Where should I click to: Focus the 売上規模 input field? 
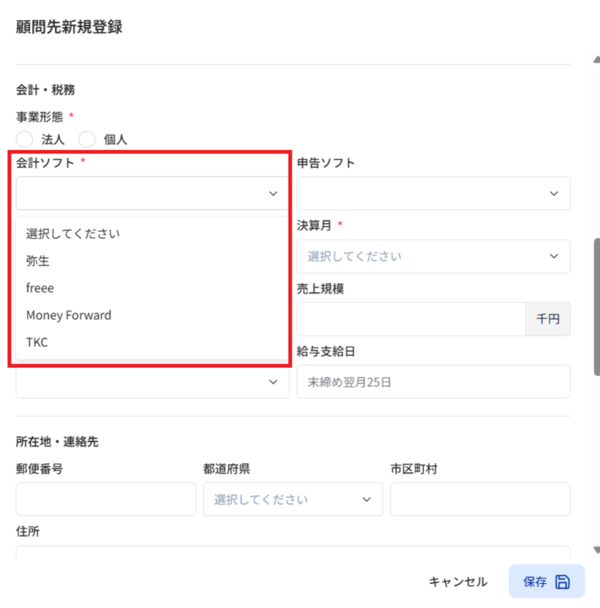coord(412,319)
